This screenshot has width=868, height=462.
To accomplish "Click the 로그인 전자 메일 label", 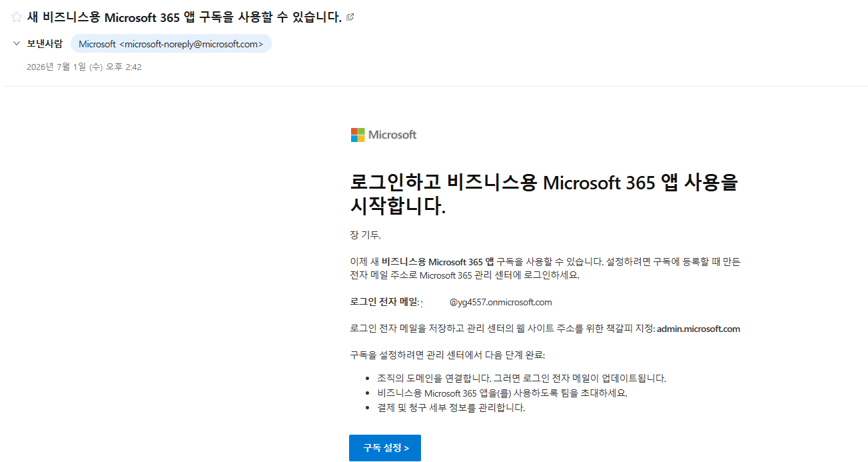I will 385,302.
